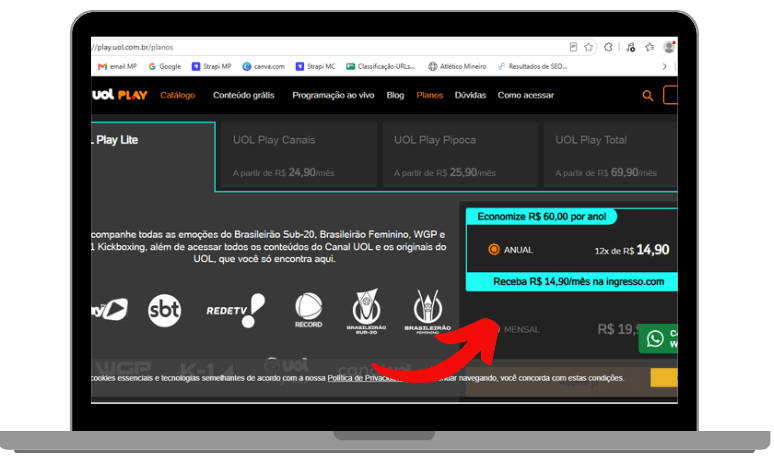Open the reader view icon in address bar
Image resolution: width=774 pixels, height=461 pixels.
[x=573, y=47]
